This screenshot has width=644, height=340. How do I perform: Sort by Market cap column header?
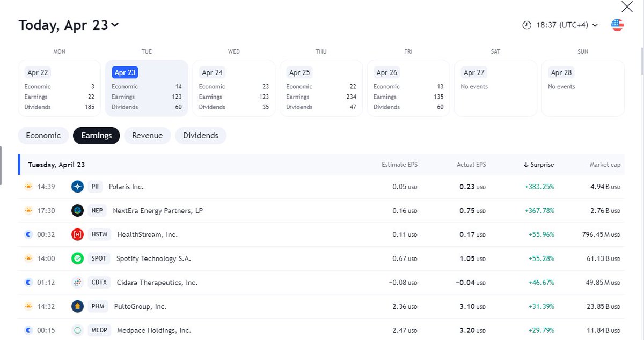pos(605,165)
